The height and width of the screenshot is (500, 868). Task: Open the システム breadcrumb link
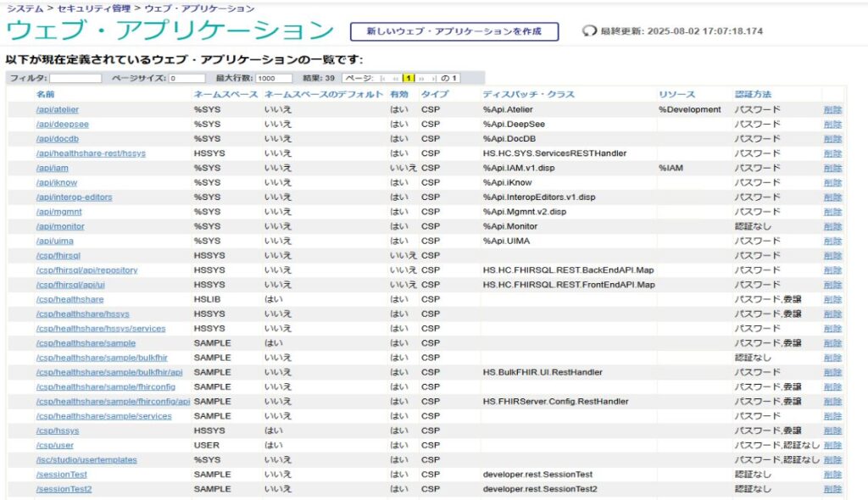point(25,8)
